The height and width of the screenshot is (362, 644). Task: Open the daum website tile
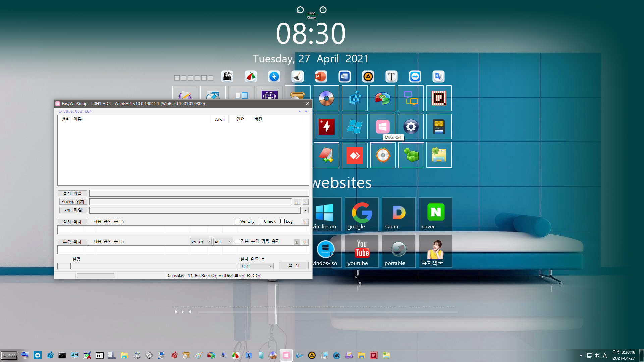[398, 214]
